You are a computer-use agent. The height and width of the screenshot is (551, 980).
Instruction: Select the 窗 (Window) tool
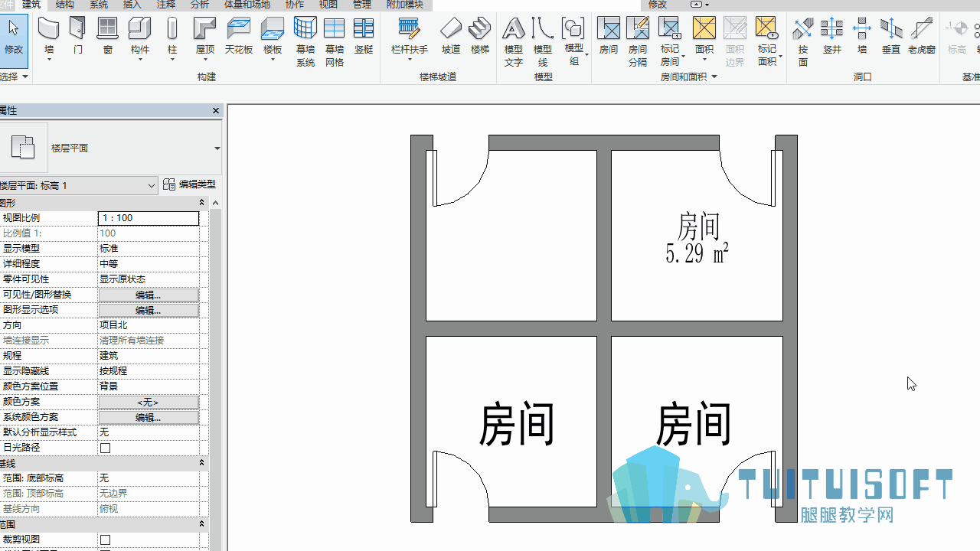click(x=107, y=37)
